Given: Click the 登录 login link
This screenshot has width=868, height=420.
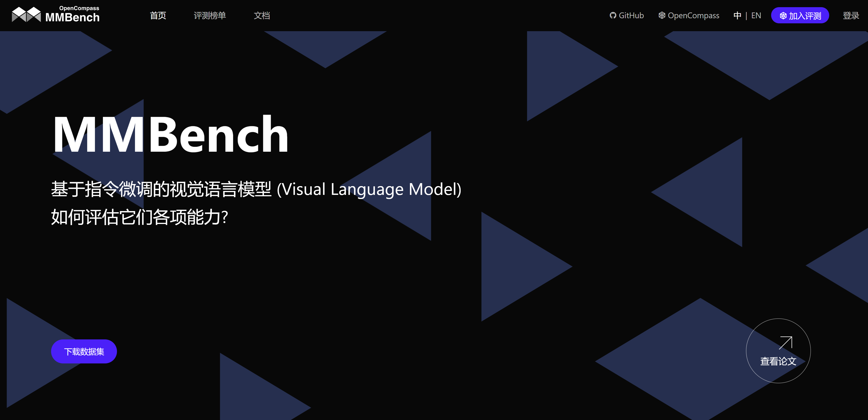Looking at the screenshot, I should coord(851,15).
